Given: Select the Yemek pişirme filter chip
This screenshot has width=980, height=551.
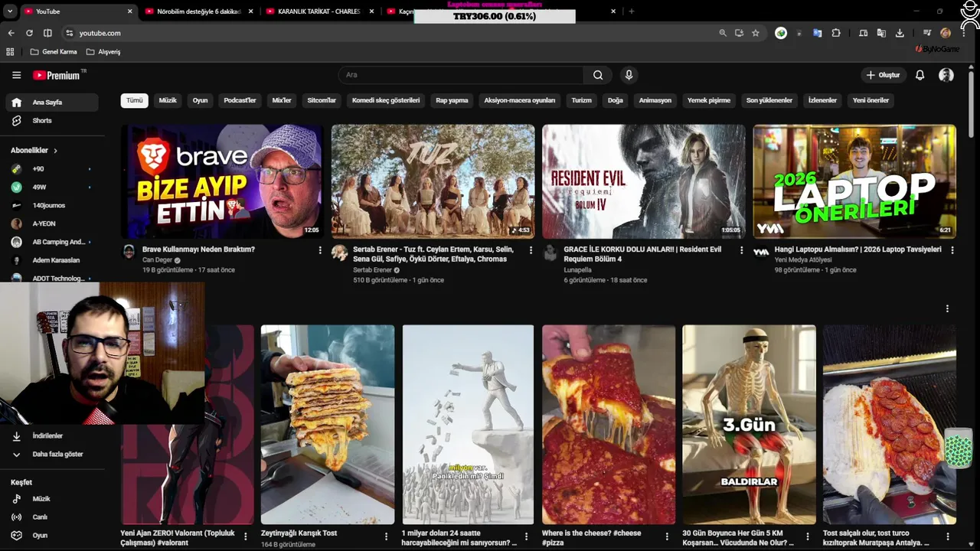Looking at the screenshot, I should coord(709,100).
